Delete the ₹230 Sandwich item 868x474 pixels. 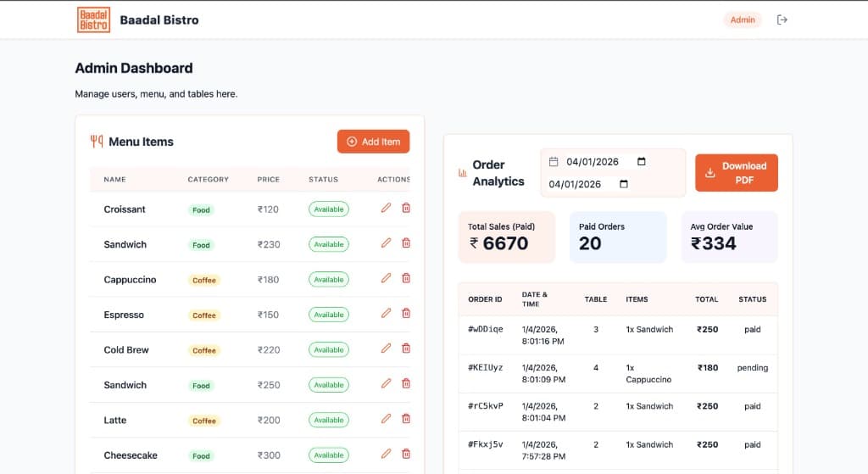click(x=406, y=243)
